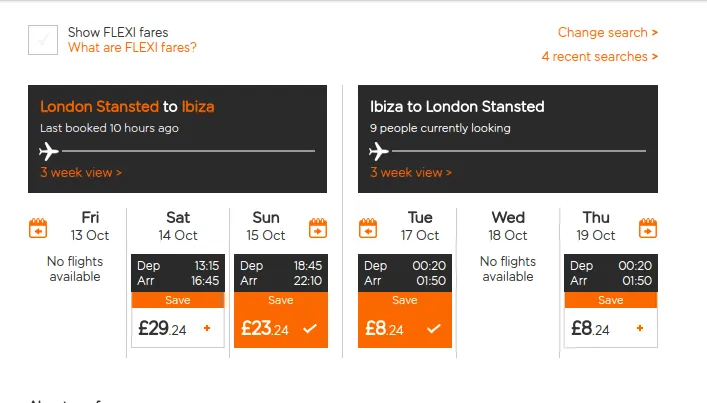Click checkmark on selected £23.24 Sunday fare
Image resolution: width=707 pixels, height=403 pixels.
point(310,328)
